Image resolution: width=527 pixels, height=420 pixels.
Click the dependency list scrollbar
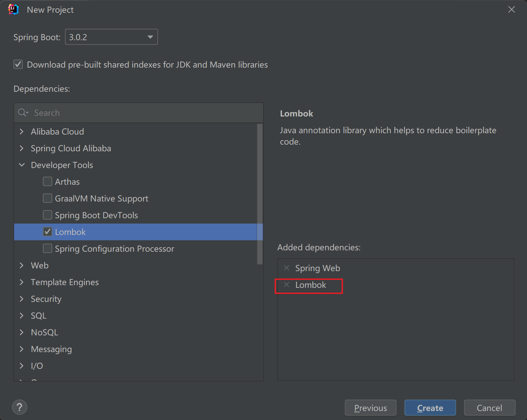(260, 194)
